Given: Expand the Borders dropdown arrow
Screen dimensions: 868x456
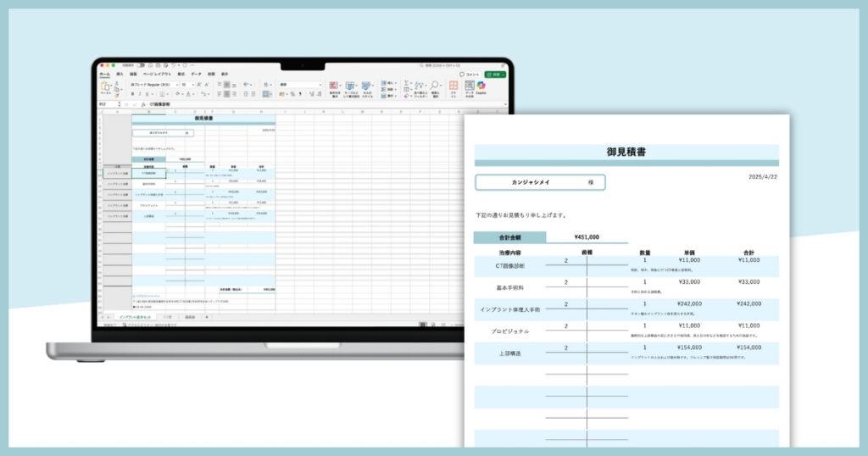Looking at the screenshot, I should pos(167,94).
